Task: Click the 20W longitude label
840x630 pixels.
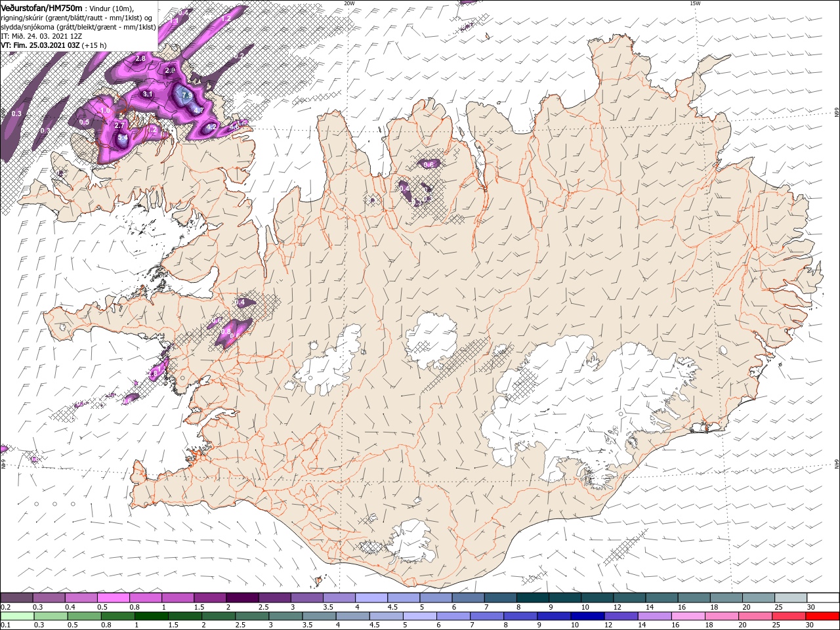Action: (x=349, y=3)
